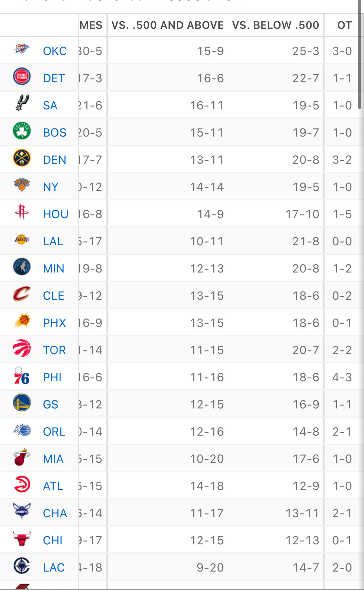Sort standings by OT column header
This screenshot has height=590, width=364.
point(344,25)
